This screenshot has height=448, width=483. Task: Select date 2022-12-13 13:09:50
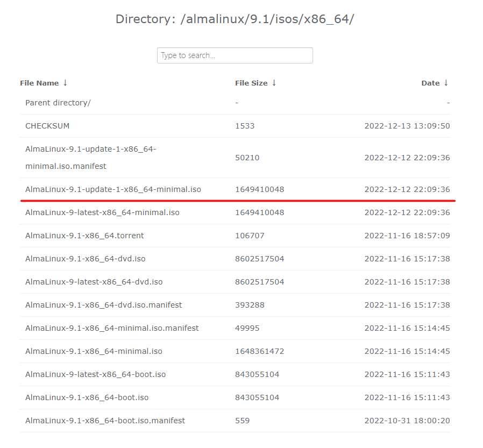pos(407,126)
